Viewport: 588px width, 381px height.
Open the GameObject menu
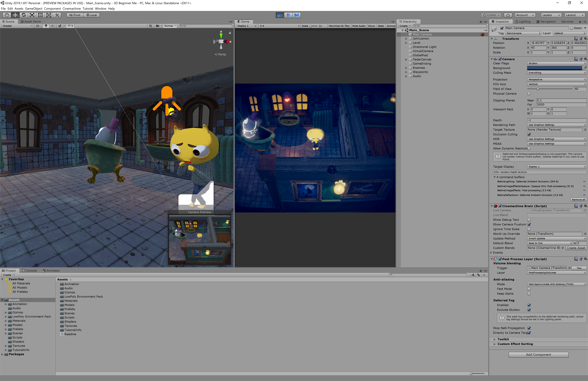point(34,9)
